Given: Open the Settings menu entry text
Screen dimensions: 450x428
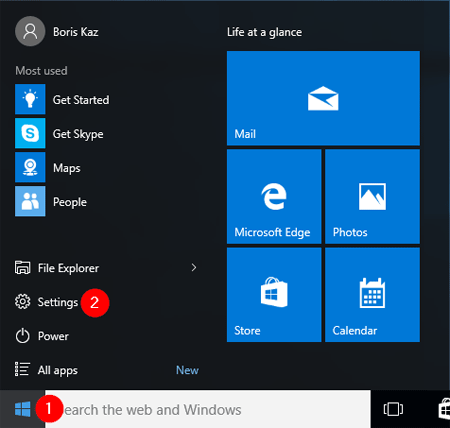Looking at the screenshot, I should pos(58,302).
